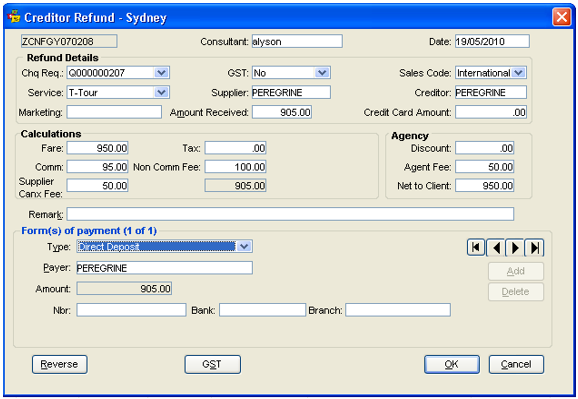Viewport: 578px width, 399px height.
Task: Click the Tax field
Action: click(236, 148)
